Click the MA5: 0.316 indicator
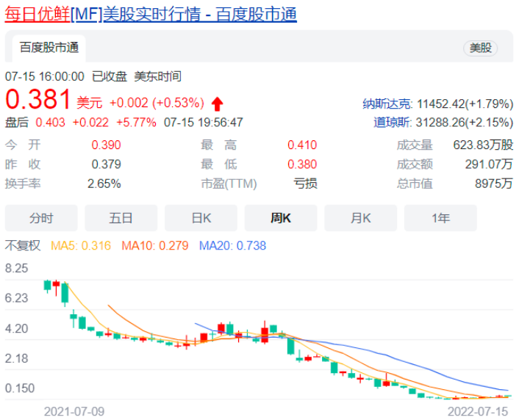Screen dimensions: 519x420 pyautogui.click(x=81, y=246)
